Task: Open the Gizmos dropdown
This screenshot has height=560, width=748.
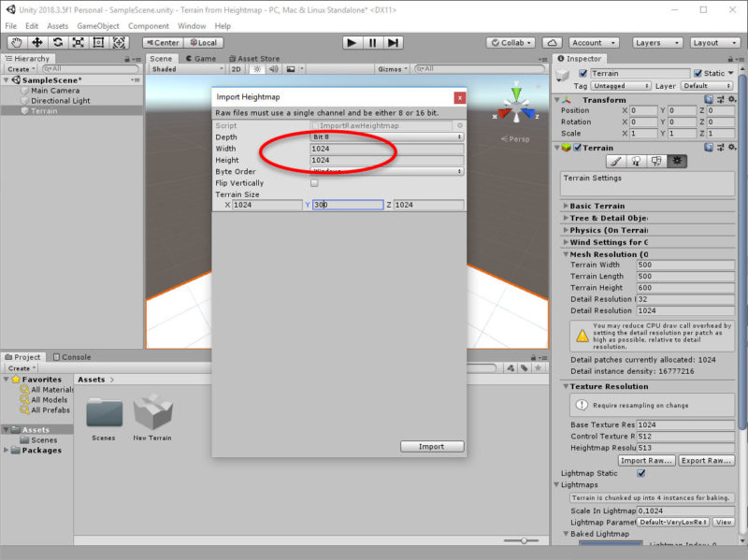Action: (393, 69)
